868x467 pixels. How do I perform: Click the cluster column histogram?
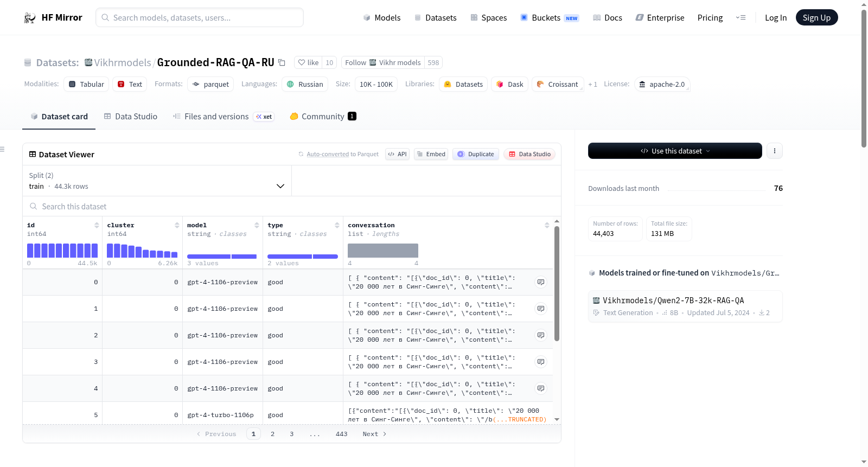click(x=142, y=251)
